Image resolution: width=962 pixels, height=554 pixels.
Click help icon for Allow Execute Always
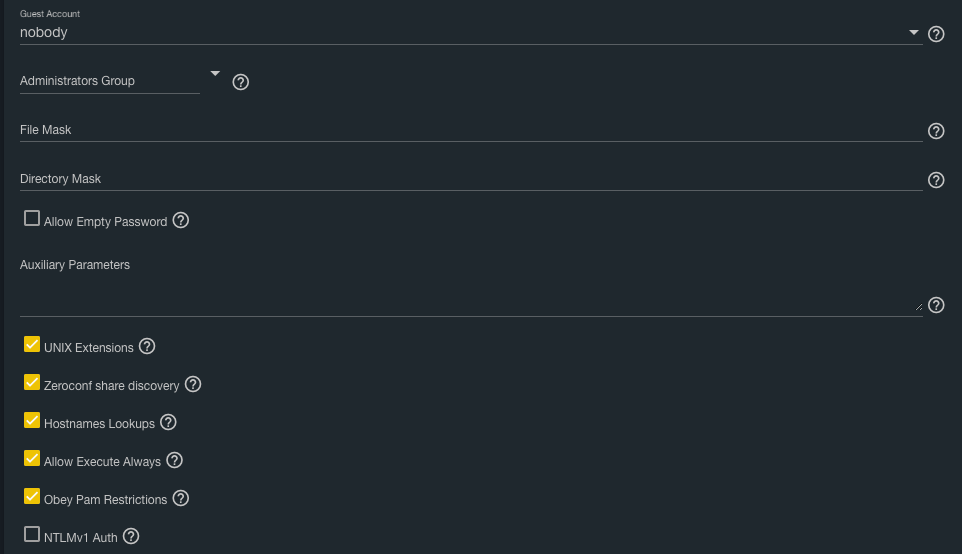(174, 460)
